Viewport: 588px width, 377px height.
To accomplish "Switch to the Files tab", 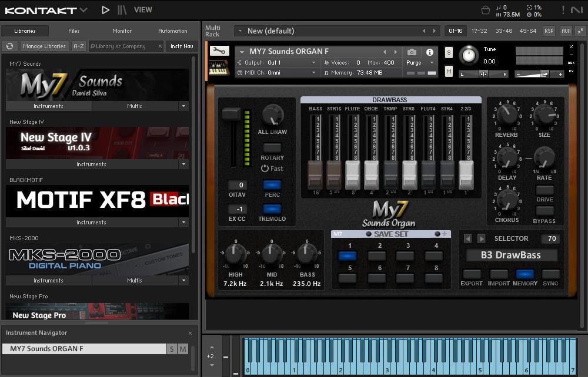I will 74,31.
